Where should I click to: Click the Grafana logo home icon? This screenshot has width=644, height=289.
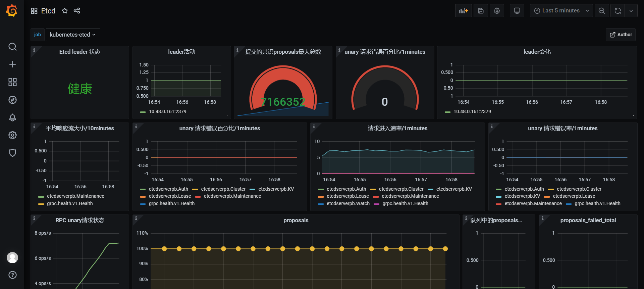[12, 11]
